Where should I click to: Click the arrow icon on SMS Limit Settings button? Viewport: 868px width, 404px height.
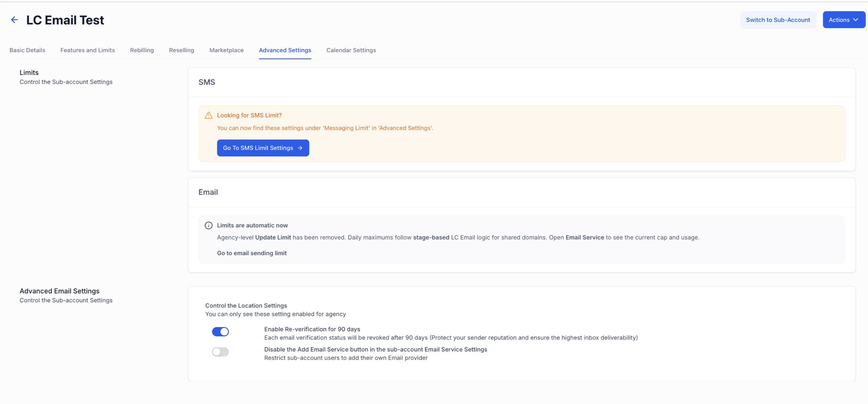pos(300,148)
